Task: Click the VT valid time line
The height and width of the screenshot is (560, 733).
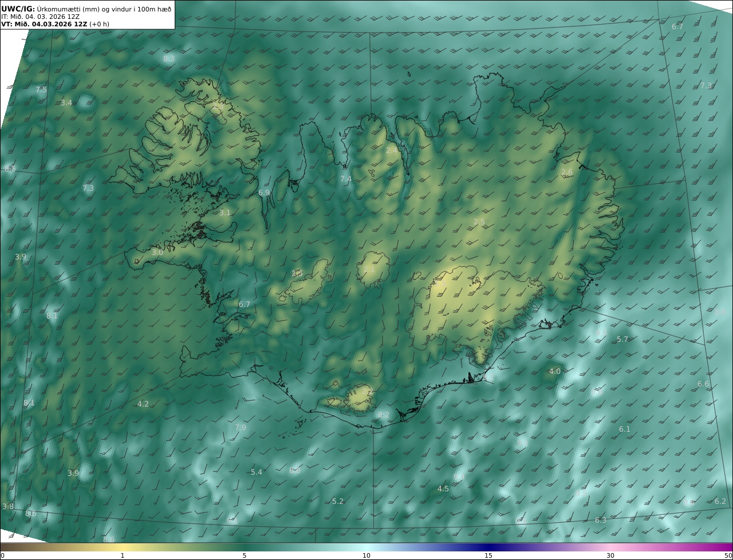Action: 55,24
